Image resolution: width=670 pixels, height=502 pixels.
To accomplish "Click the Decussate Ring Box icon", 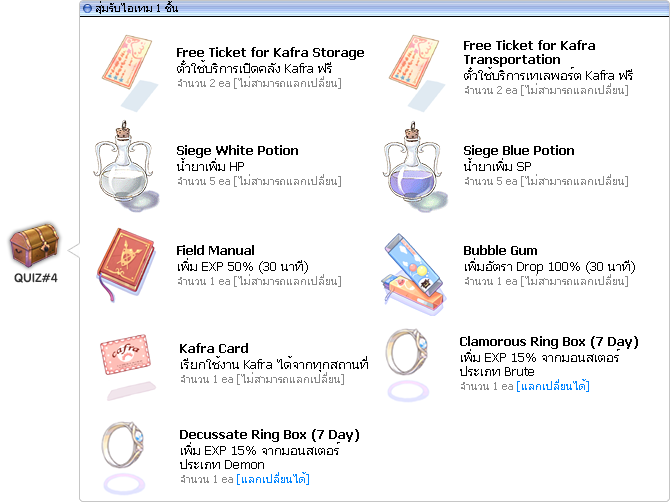I will click(x=126, y=451).
